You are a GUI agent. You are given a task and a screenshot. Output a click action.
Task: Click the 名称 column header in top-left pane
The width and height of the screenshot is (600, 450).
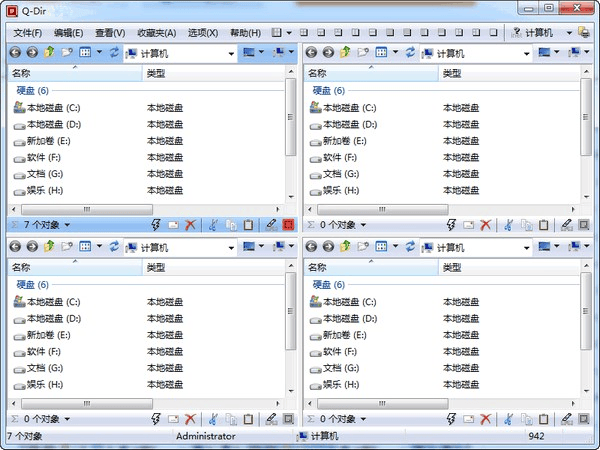(22, 73)
